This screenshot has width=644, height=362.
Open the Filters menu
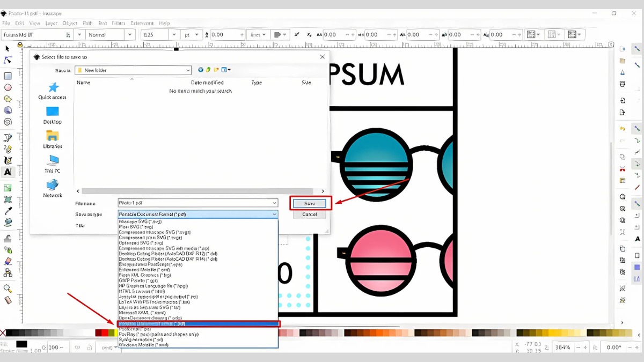pyautogui.click(x=119, y=24)
